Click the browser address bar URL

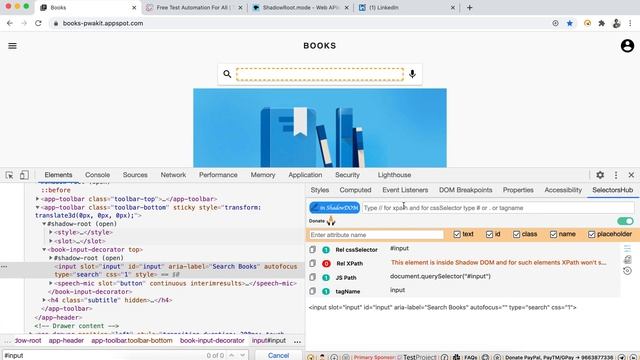[103, 23]
